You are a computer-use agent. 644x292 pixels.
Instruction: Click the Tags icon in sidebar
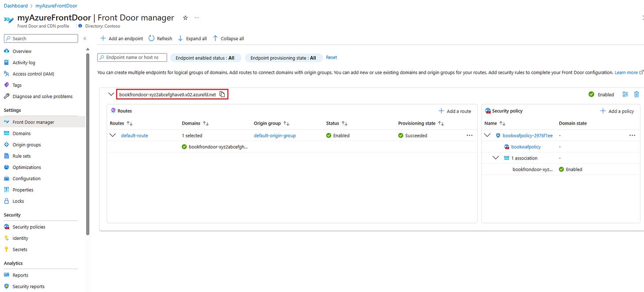[7, 85]
